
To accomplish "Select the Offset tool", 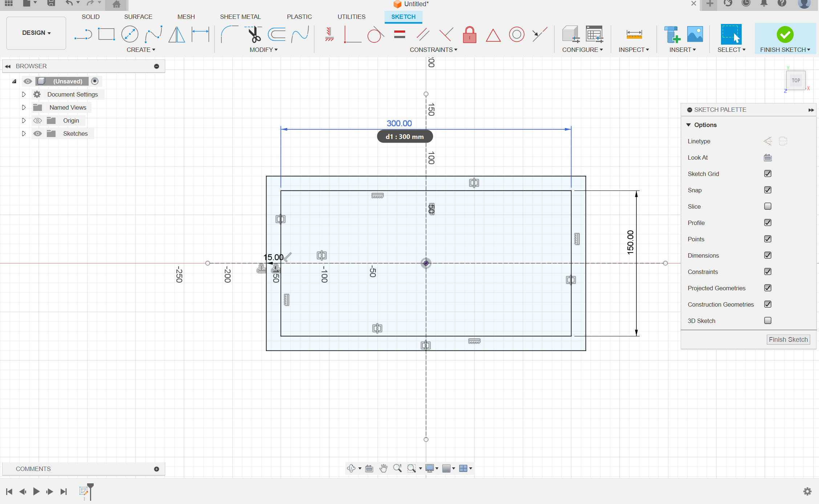I will coord(277,34).
